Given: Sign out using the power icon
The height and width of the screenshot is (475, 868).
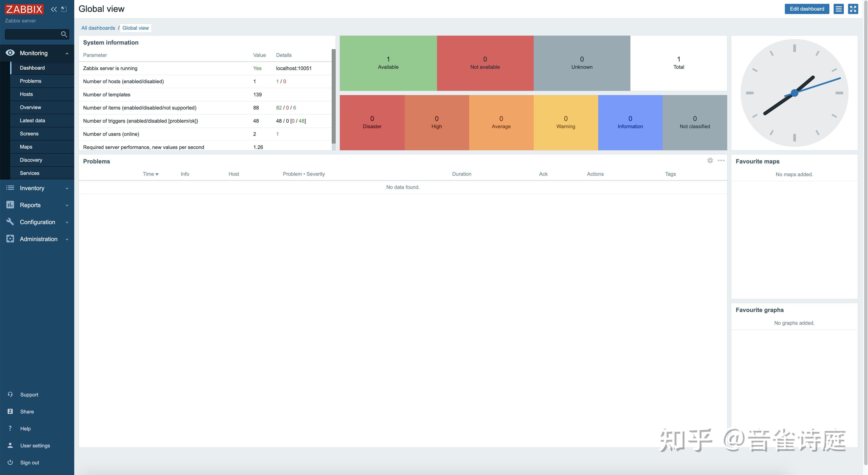Looking at the screenshot, I should (x=10, y=462).
